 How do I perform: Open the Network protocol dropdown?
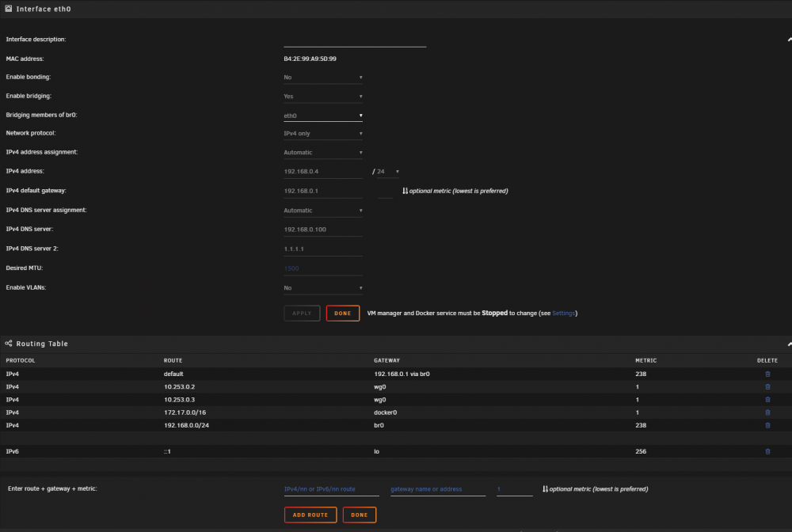(x=323, y=133)
